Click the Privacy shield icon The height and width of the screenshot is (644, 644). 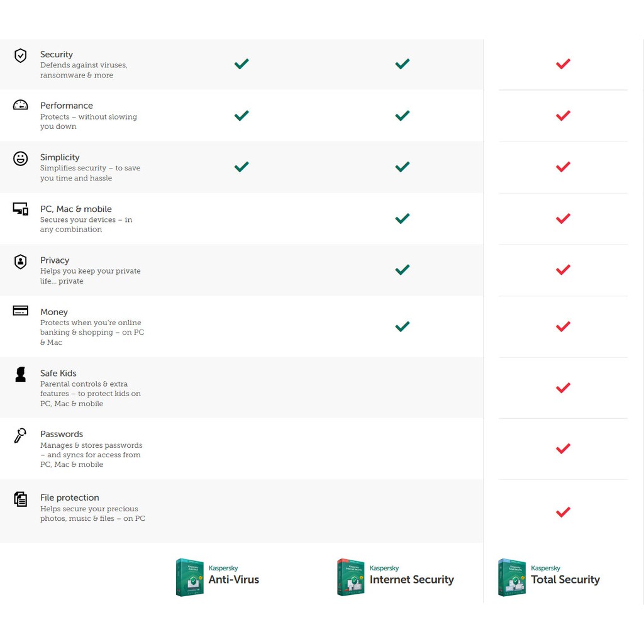pos(21,261)
